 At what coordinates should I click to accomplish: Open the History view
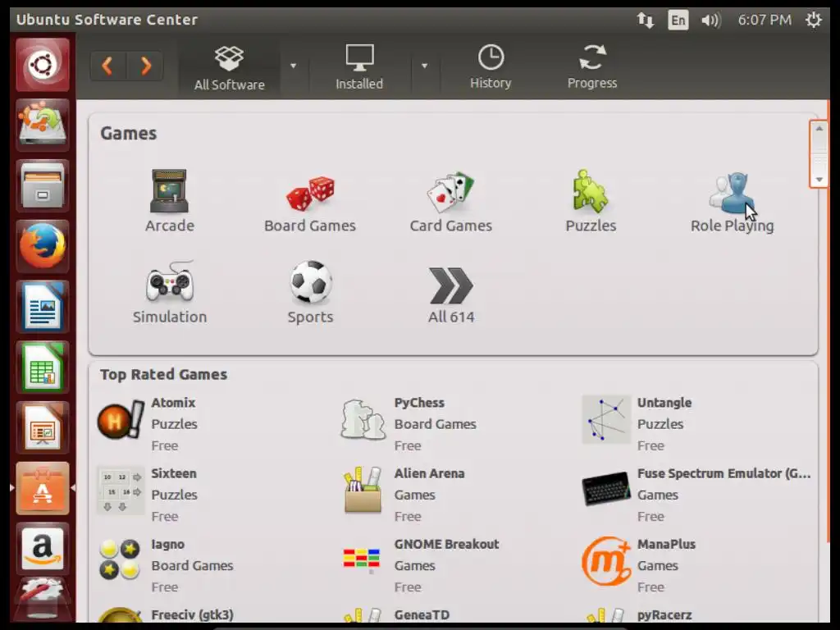tap(491, 67)
